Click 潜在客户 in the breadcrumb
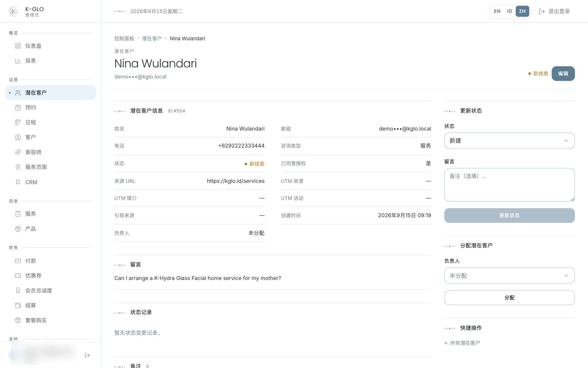Viewport: 588px width, 368px height. [x=152, y=39]
